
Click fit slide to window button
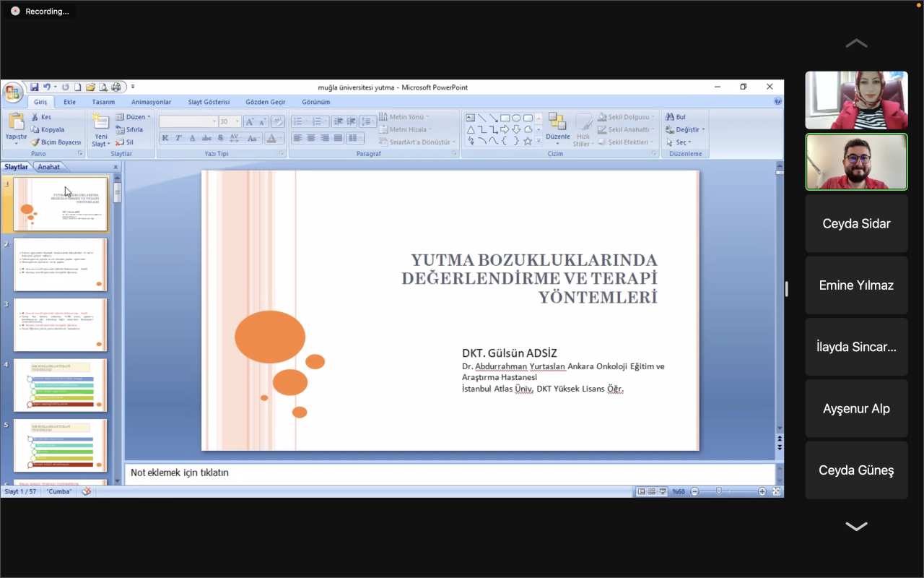click(776, 491)
